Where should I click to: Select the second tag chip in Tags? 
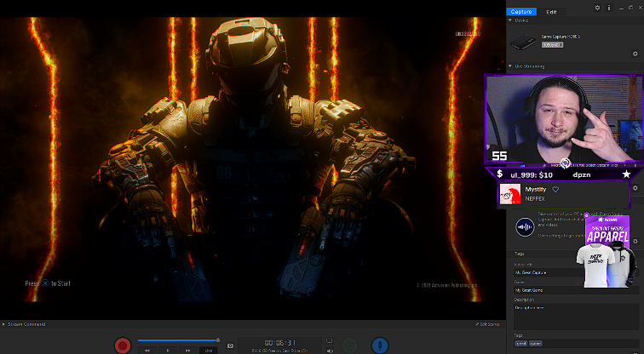click(x=536, y=343)
